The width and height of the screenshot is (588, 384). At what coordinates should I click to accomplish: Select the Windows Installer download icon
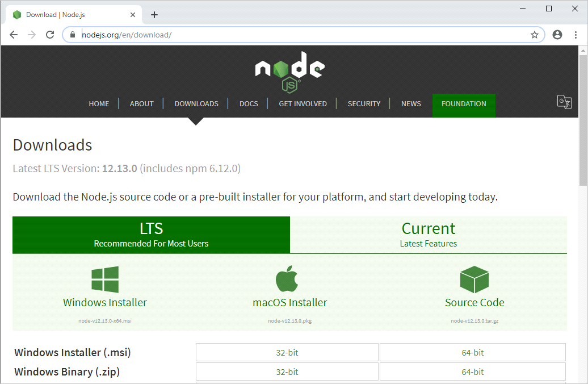click(104, 279)
